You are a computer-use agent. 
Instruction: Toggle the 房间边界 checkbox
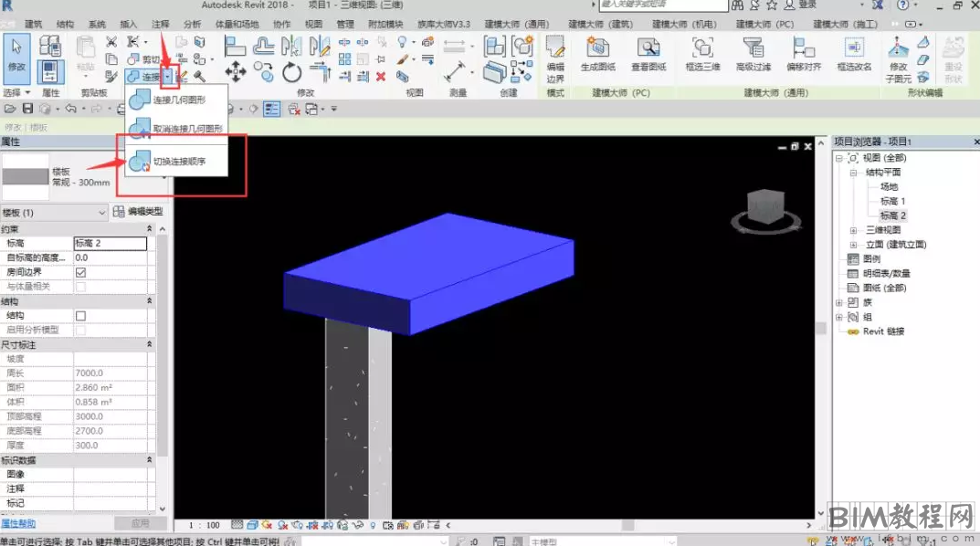[x=80, y=272]
